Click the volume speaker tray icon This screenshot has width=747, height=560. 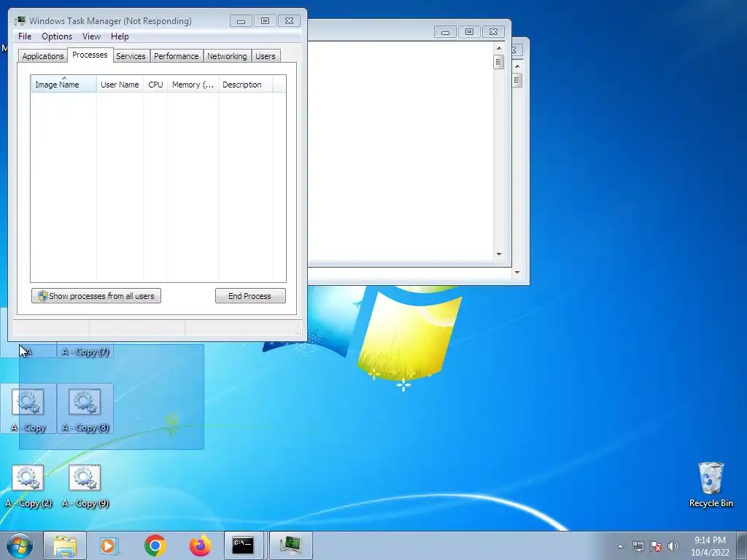point(673,546)
